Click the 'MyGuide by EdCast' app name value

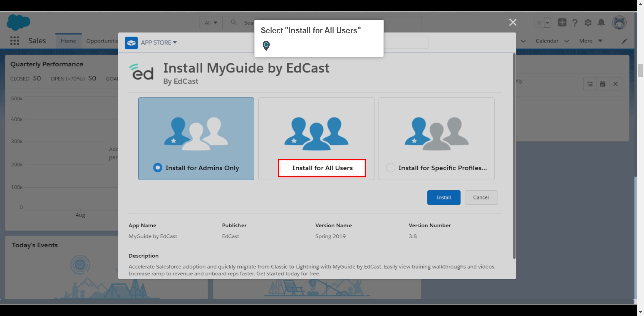pos(153,236)
